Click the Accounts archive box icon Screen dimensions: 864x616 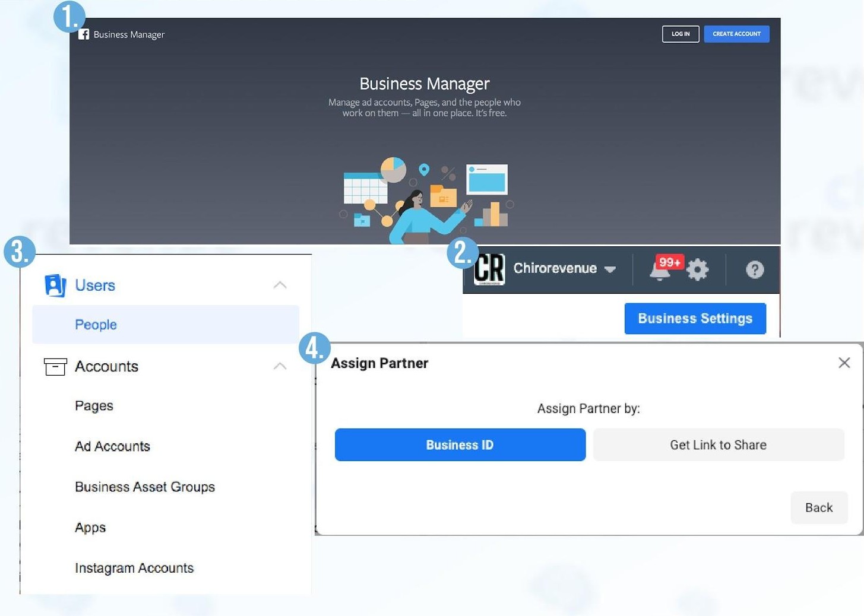pyautogui.click(x=55, y=367)
